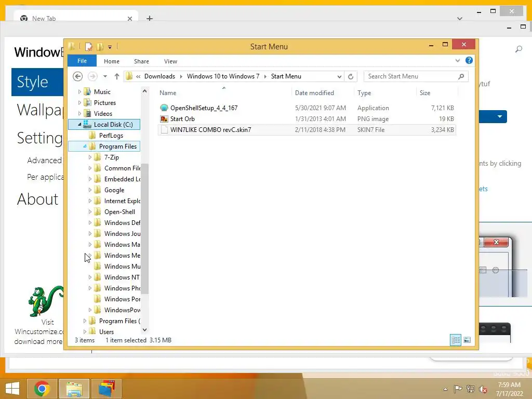Expand the Users folder node
Image resolution: width=532 pixels, height=399 pixels.
(85, 331)
